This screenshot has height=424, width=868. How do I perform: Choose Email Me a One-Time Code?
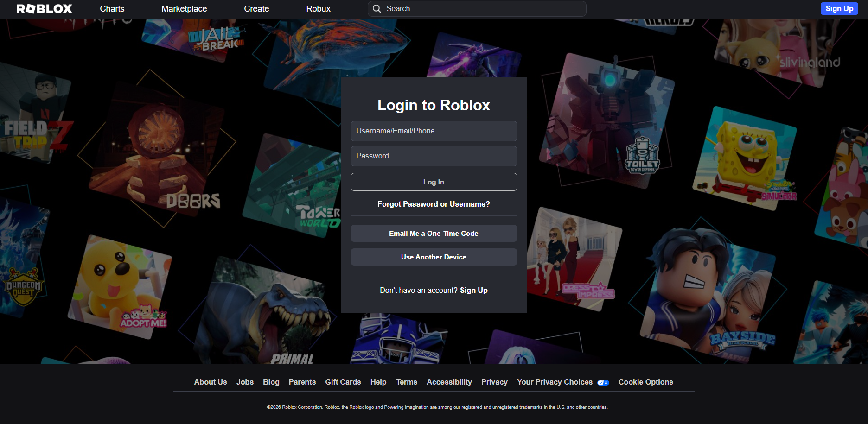click(434, 234)
